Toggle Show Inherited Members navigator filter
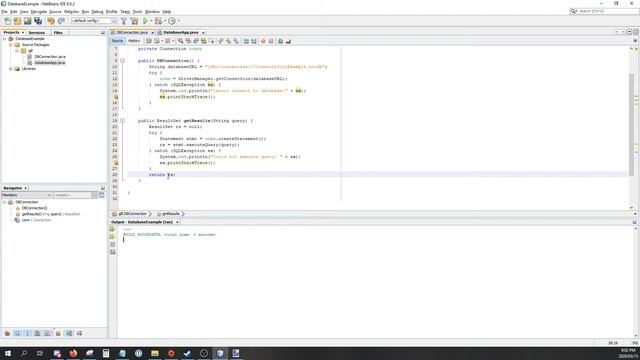The width and height of the screenshot is (640, 360). (x=7, y=333)
